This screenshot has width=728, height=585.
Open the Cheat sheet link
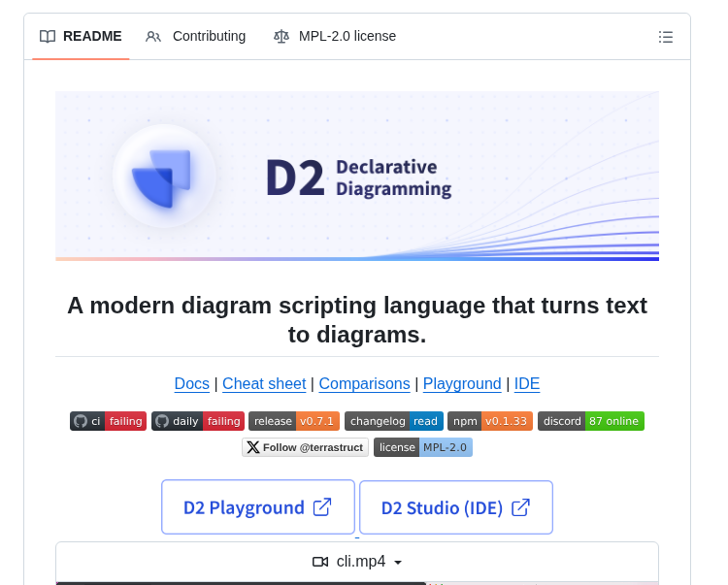[x=264, y=383]
